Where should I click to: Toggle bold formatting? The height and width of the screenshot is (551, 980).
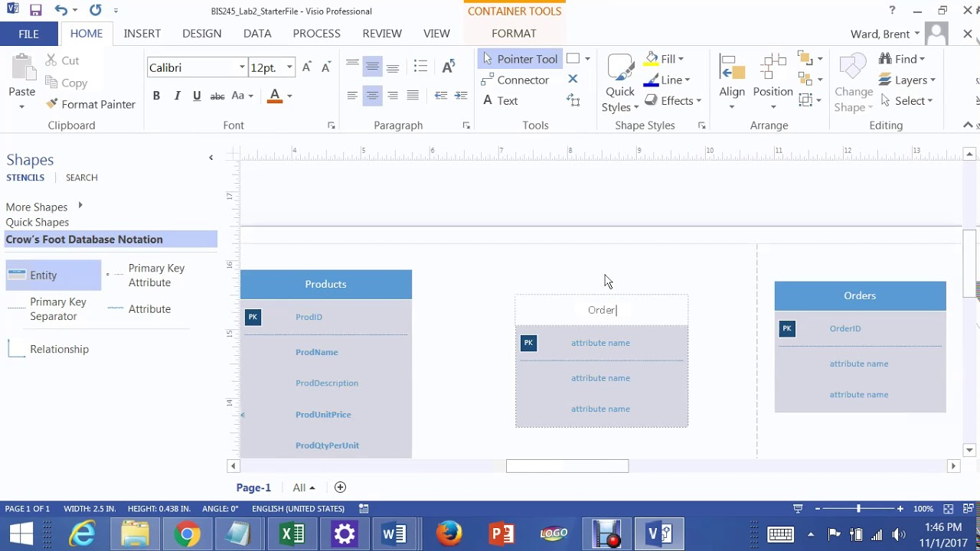pyautogui.click(x=156, y=96)
